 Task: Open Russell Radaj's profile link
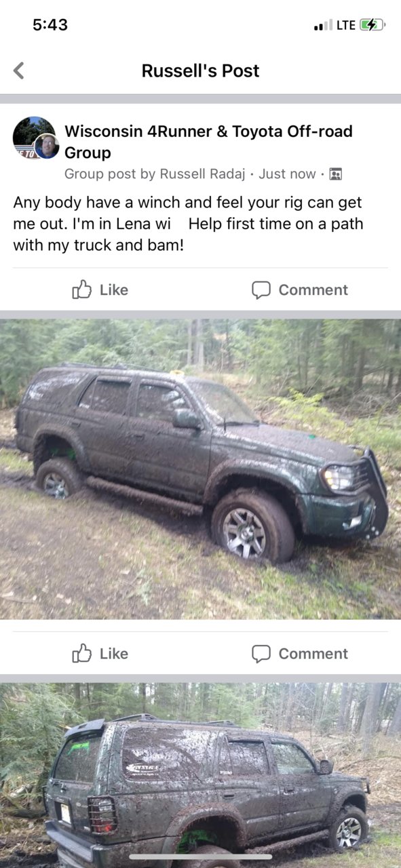point(202,174)
